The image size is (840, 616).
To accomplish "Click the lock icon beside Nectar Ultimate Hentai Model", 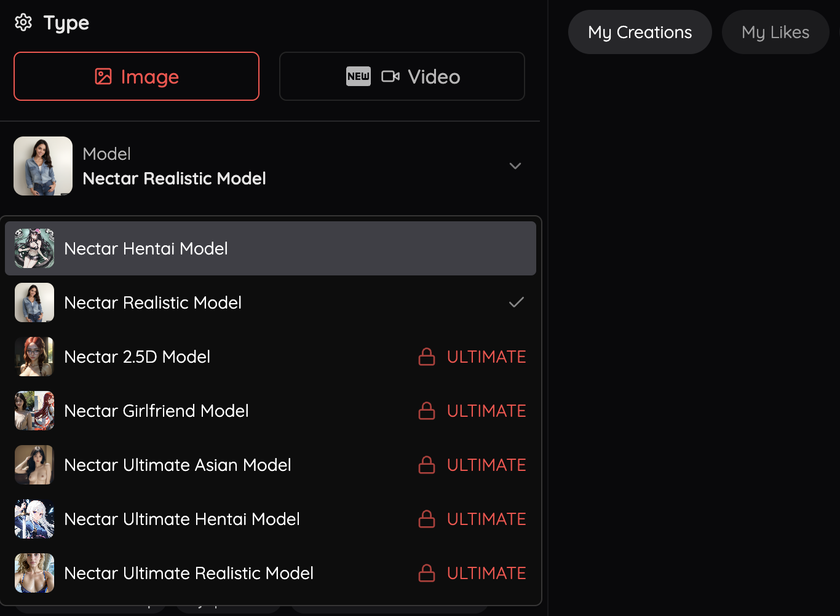I will click(426, 519).
